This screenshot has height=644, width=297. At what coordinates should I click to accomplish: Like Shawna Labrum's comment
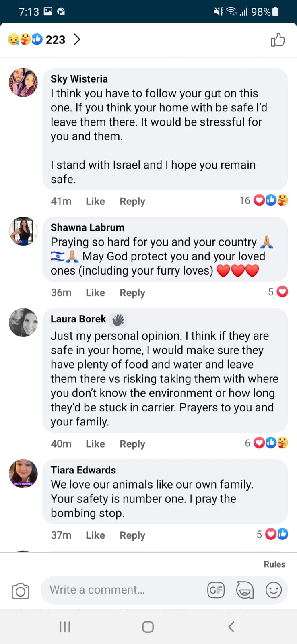point(95,293)
